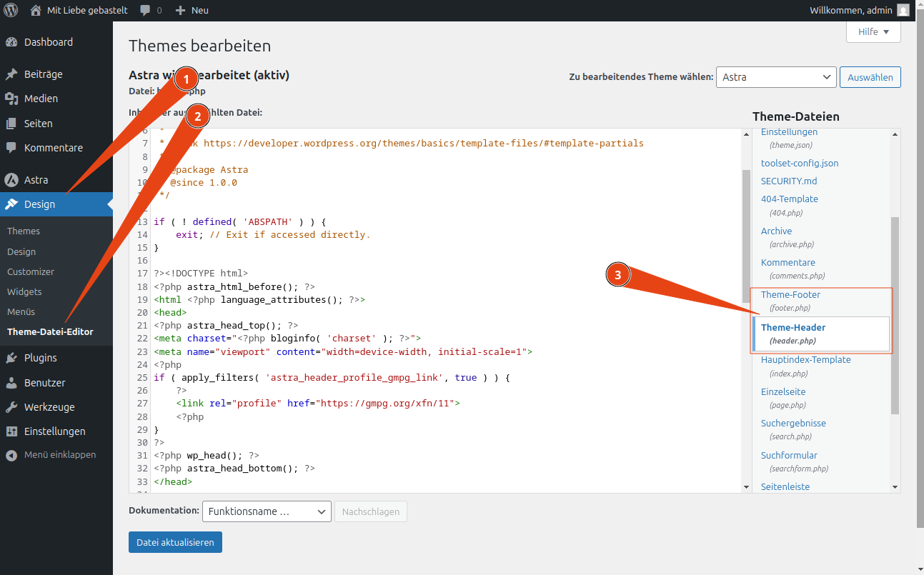Open the Plugins menu item
The image size is (924, 575).
[56, 358]
